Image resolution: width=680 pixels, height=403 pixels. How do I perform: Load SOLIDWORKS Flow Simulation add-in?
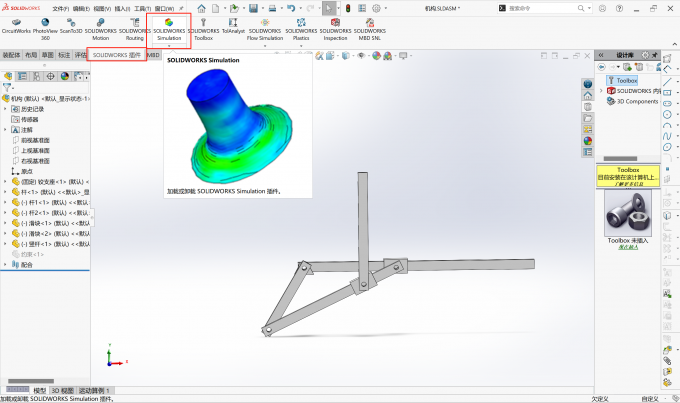[x=265, y=29]
